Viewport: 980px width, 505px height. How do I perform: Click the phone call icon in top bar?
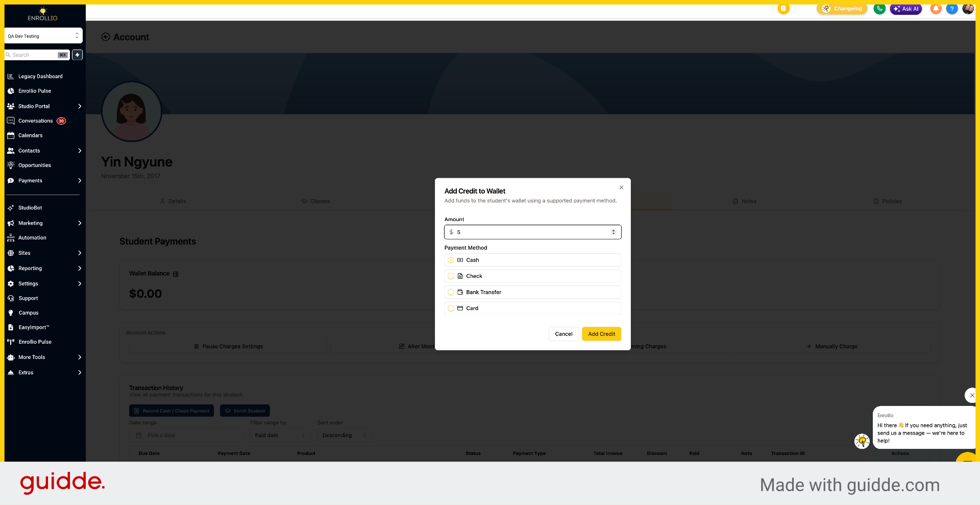pos(879,9)
